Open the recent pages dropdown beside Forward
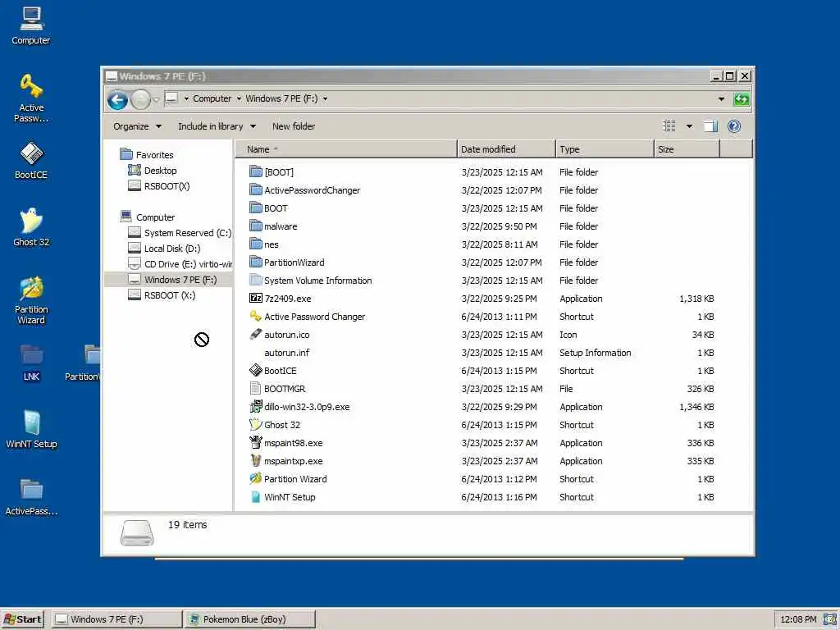The image size is (840, 630). (156, 99)
